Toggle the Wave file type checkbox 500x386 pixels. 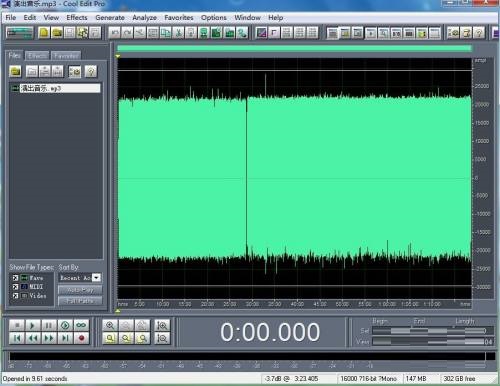coord(15,278)
